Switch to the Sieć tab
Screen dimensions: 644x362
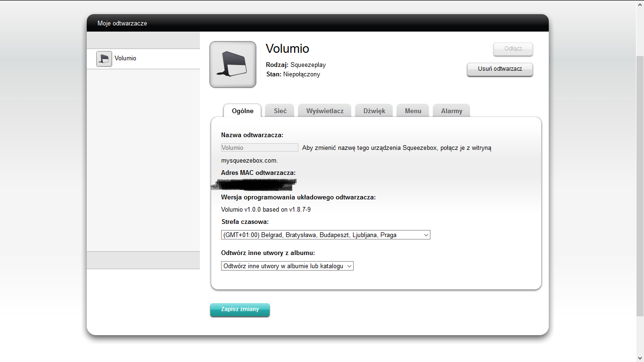(280, 111)
